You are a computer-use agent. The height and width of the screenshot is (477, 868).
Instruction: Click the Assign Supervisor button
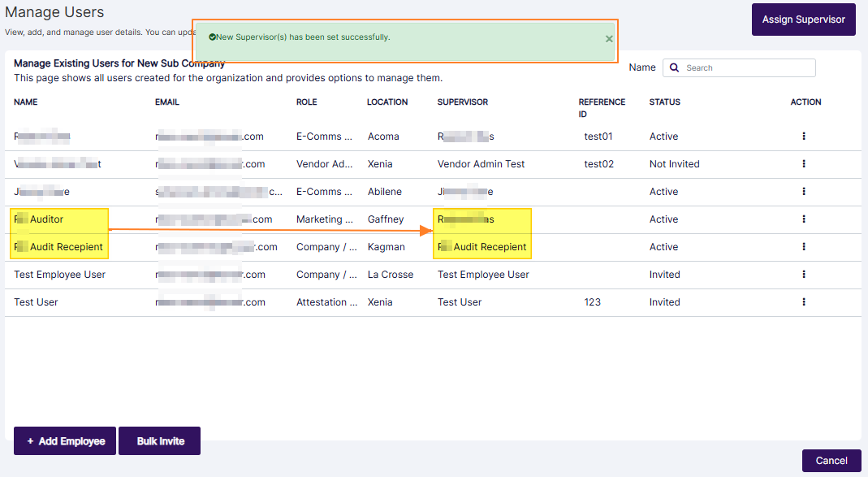click(x=803, y=19)
